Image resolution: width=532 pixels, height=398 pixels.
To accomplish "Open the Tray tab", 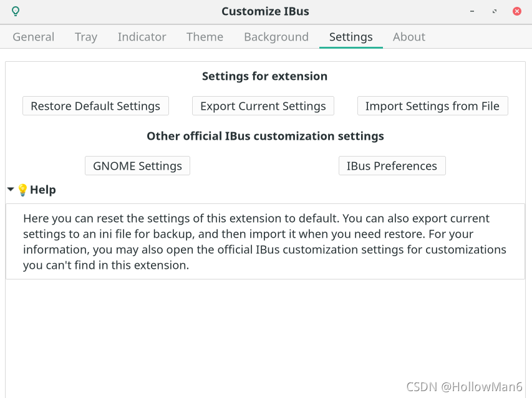I will coord(86,37).
